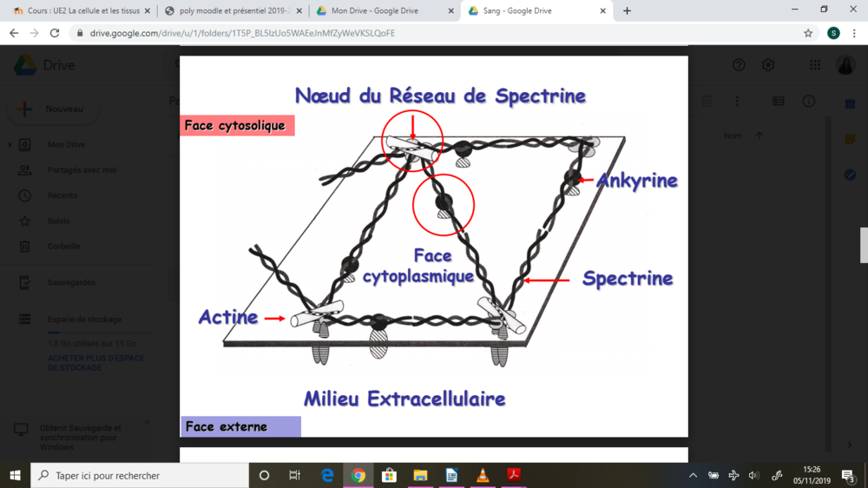Click the volume speaker tray icon

point(753,475)
